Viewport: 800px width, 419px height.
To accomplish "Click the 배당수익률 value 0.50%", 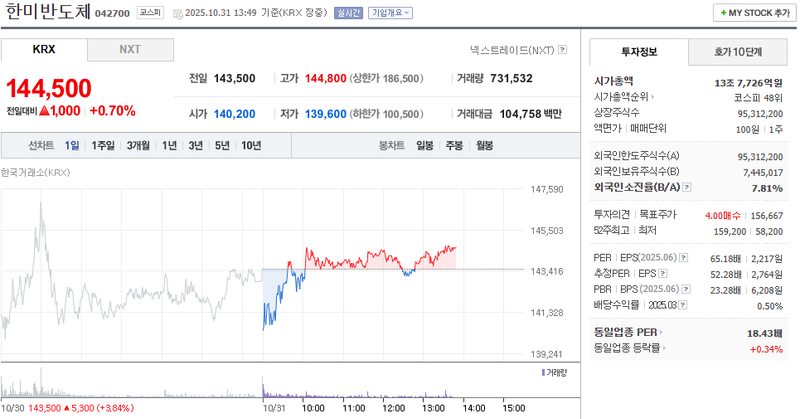I will click(770, 306).
